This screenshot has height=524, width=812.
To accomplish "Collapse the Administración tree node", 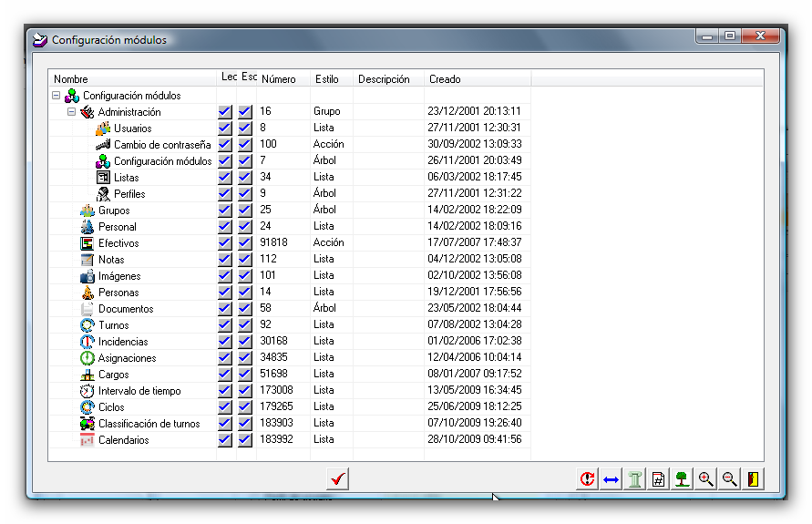I will 72,112.
